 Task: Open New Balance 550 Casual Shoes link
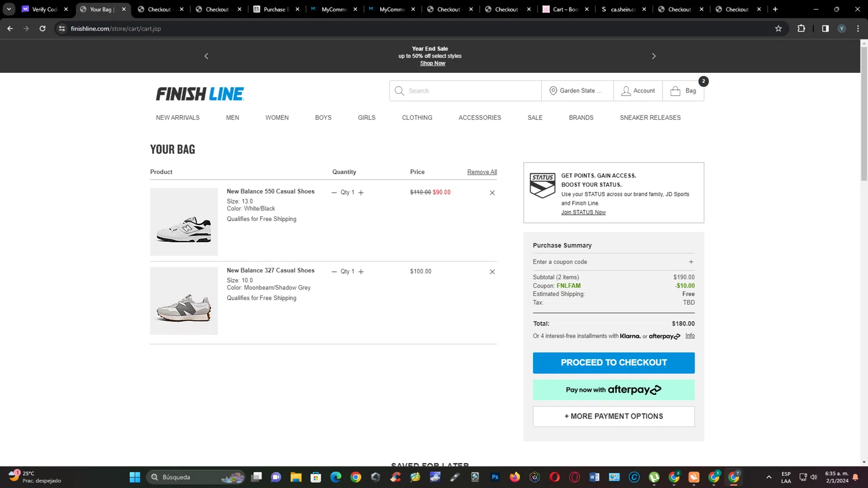point(271,191)
